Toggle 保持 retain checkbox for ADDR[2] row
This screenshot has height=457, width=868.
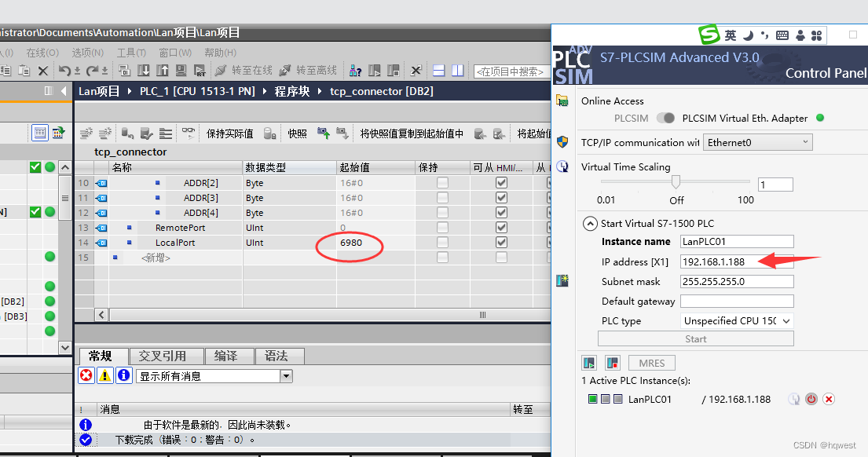point(442,183)
